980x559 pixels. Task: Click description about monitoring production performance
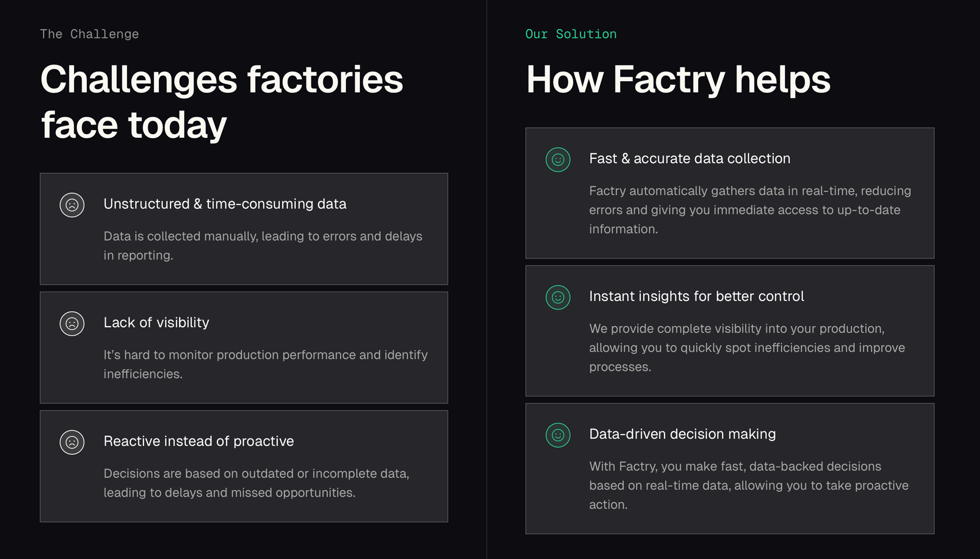click(265, 364)
